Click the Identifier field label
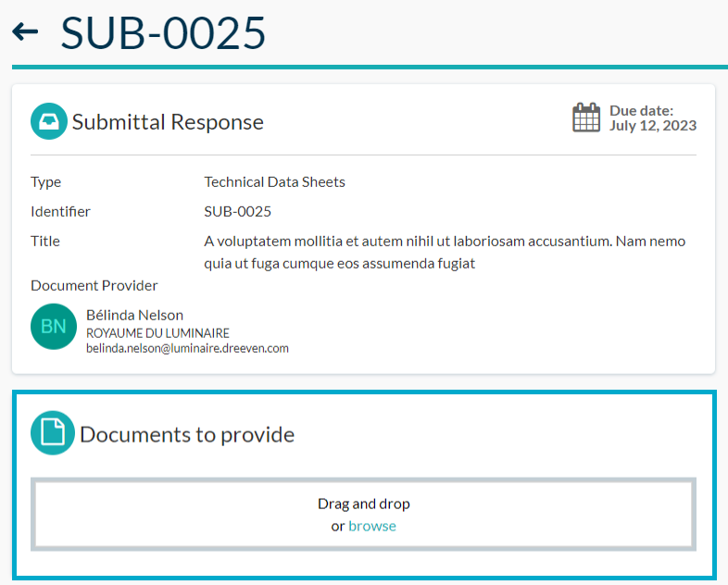Screen dimensions: 728x585 [60, 211]
